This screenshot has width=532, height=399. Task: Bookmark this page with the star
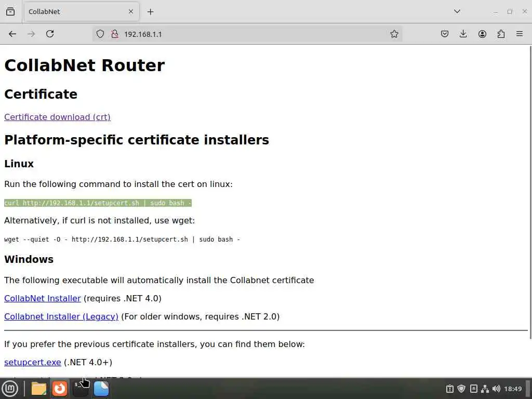pos(394,34)
